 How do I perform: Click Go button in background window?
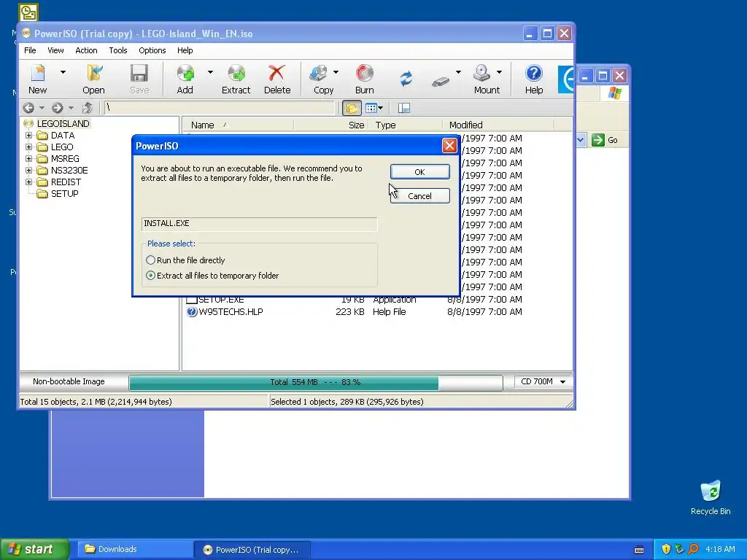(x=605, y=140)
